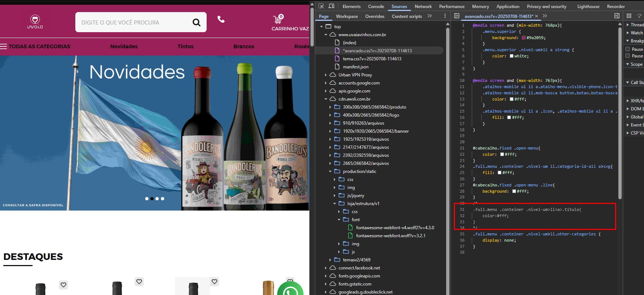Screen dimensions: 644x295
Task: Expand the fonts.googleapis.com node
Action: click(326, 276)
